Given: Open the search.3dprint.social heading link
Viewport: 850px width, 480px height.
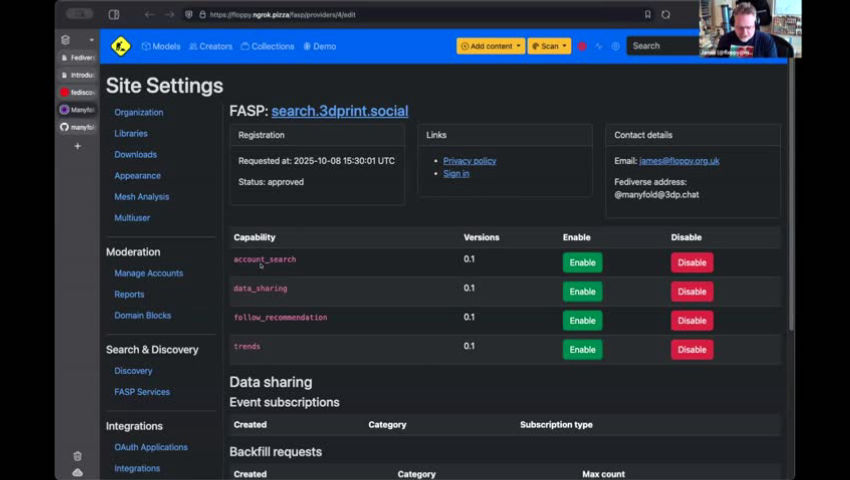Looking at the screenshot, I should click(x=339, y=111).
